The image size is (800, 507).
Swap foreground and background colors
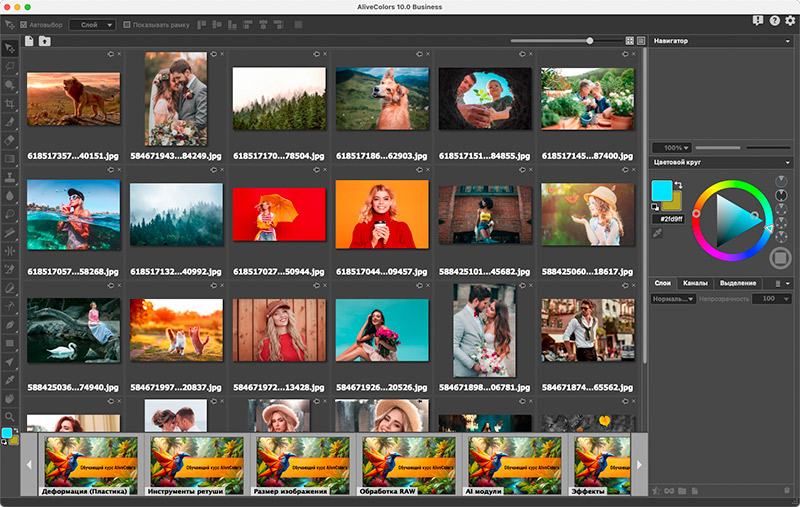click(678, 185)
